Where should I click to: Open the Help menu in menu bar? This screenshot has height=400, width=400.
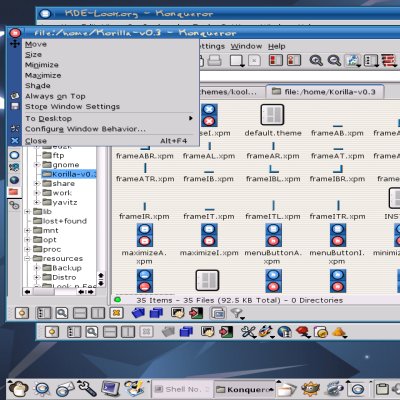[x=277, y=46]
